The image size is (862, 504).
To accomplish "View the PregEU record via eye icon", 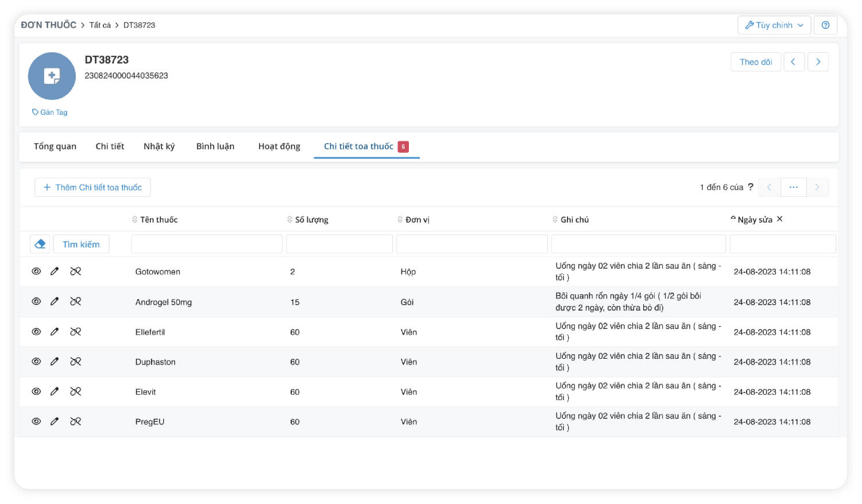I will click(x=36, y=421).
